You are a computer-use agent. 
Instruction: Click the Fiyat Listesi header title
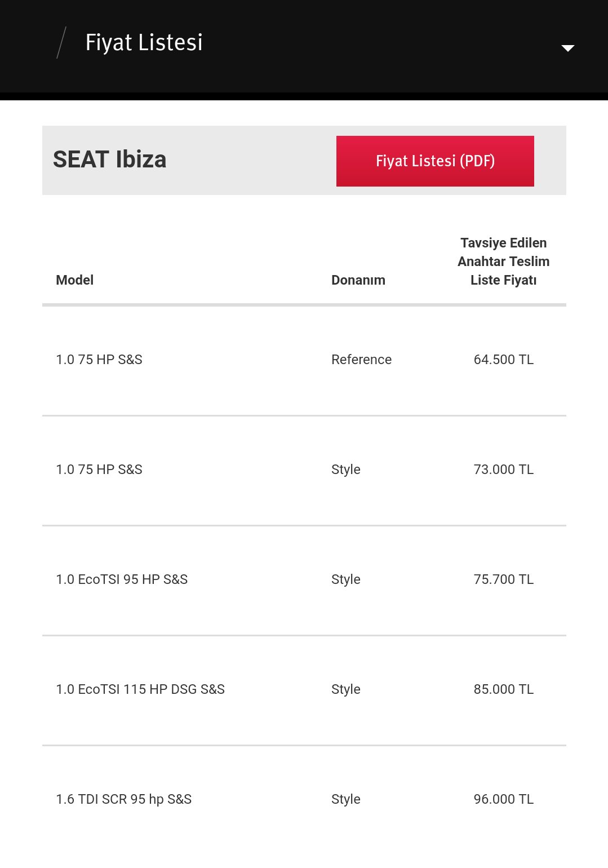(x=144, y=43)
